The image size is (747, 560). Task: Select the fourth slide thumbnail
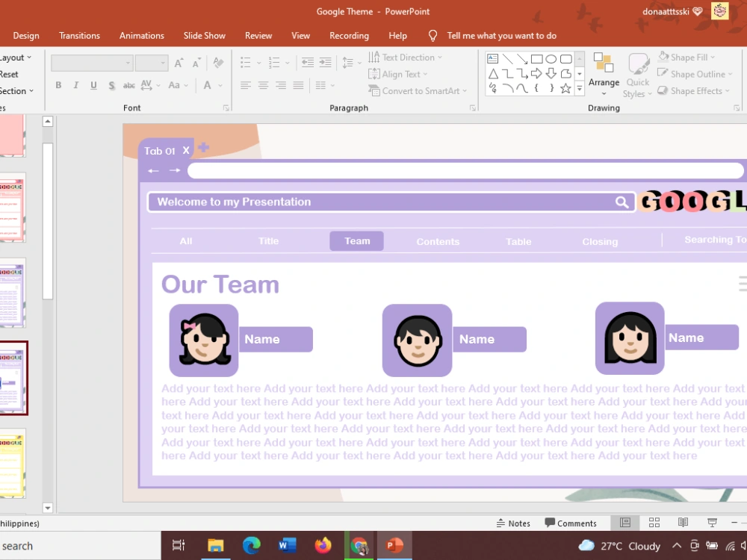point(13,379)
